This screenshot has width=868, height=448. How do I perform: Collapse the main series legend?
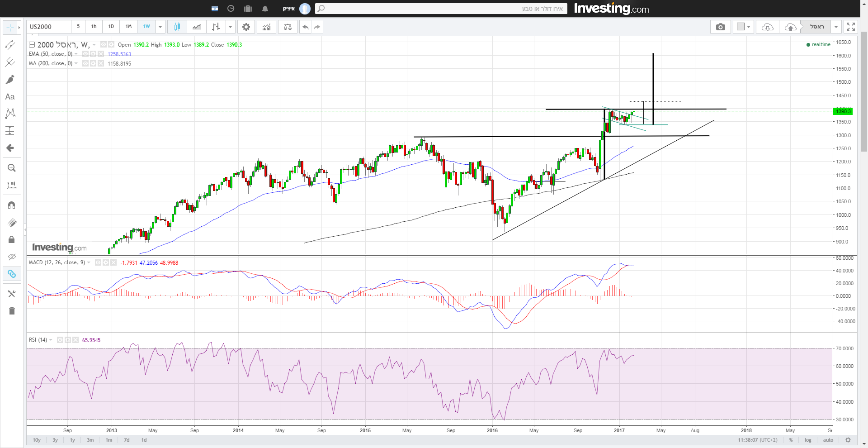click(x=32, y=45)
